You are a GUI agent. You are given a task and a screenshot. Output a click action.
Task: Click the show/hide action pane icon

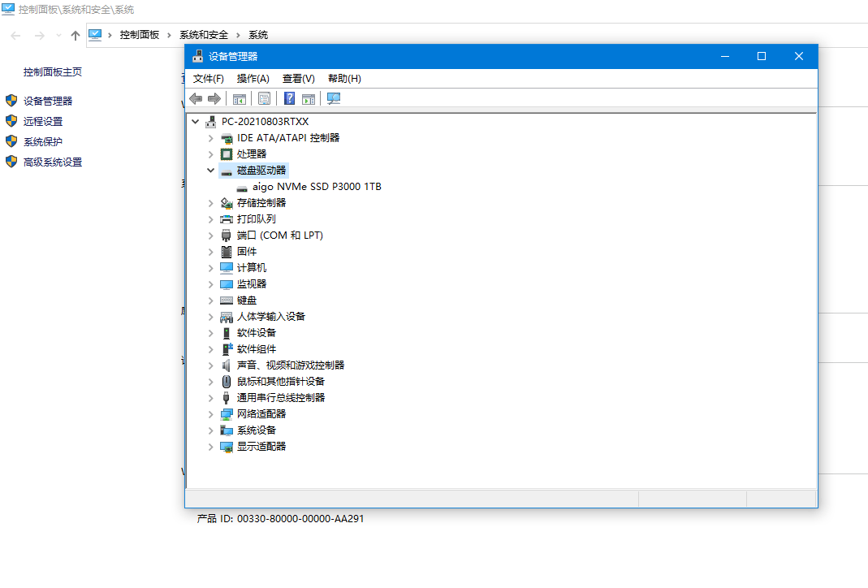[x=309, y=98]
